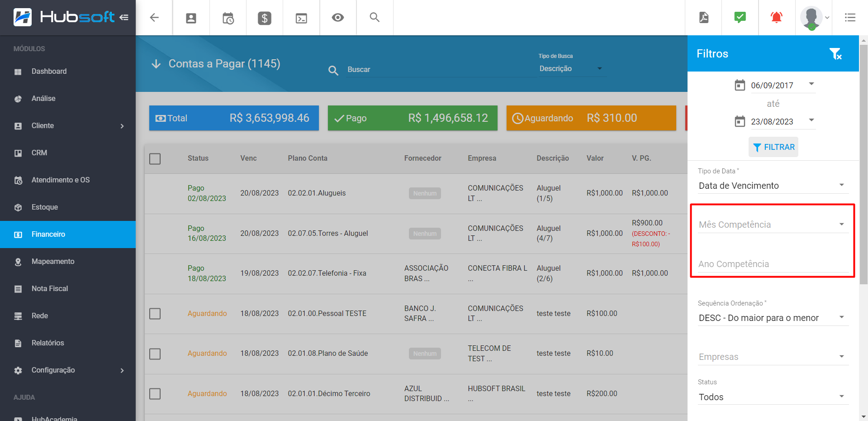Open the Financeiro module
This screenshot has height=421, width=868.
tap(68, 234)
